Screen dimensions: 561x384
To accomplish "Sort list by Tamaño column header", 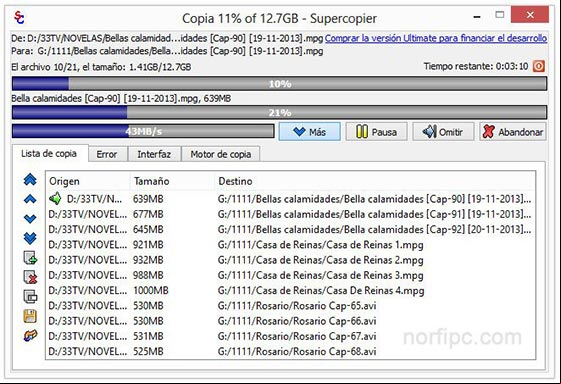I will point(172,181).
